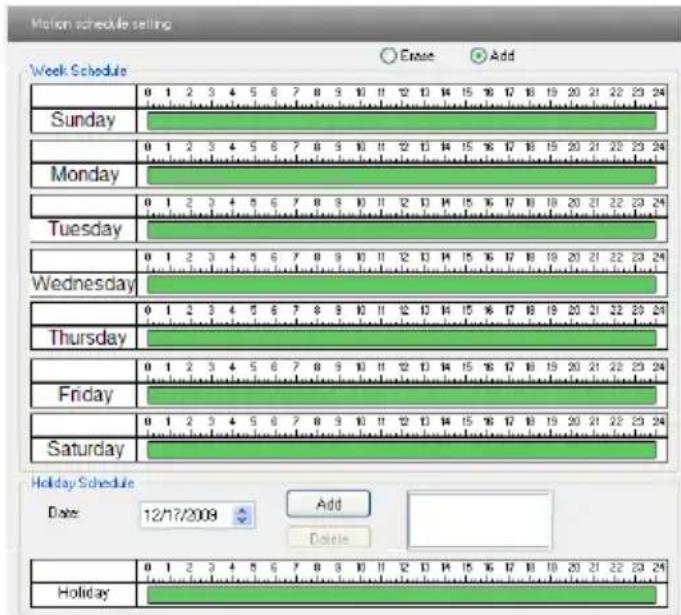Click the Motion schedule setting title
This screenshot has width=681, height=615.
[102, 23]
